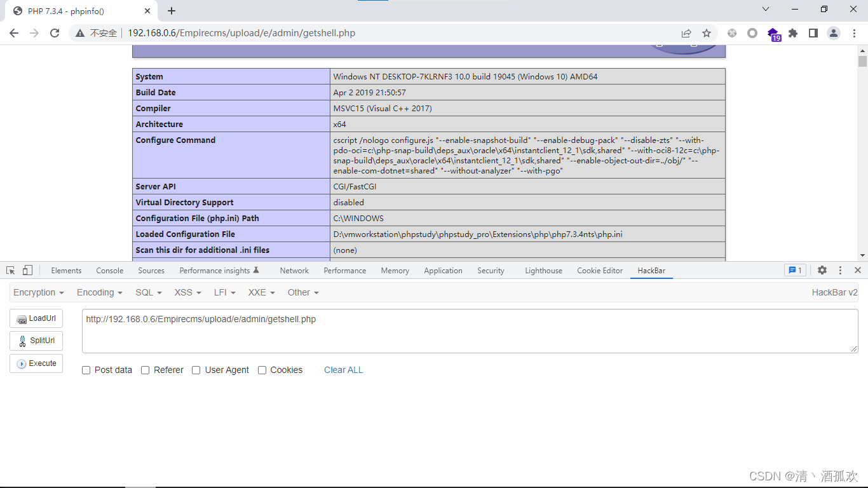
Task: Enable the Cookies checkbox
Action: pyautogui.click(x=262, y=370)
